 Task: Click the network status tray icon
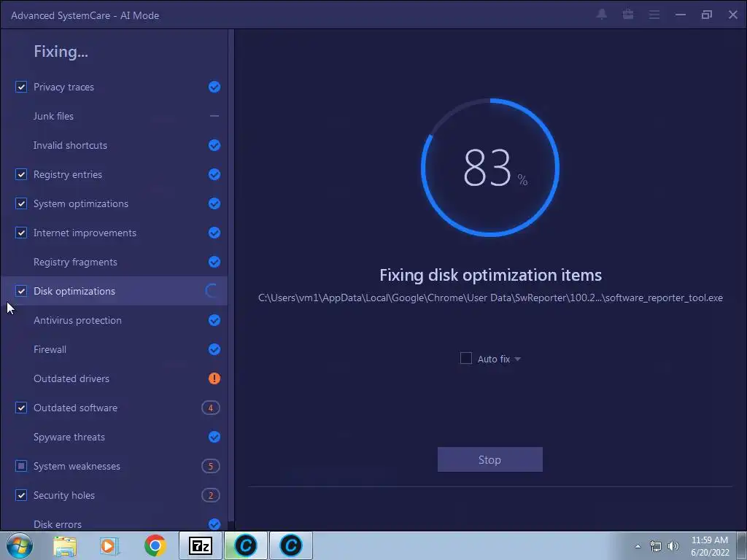(x=656, y=546)
